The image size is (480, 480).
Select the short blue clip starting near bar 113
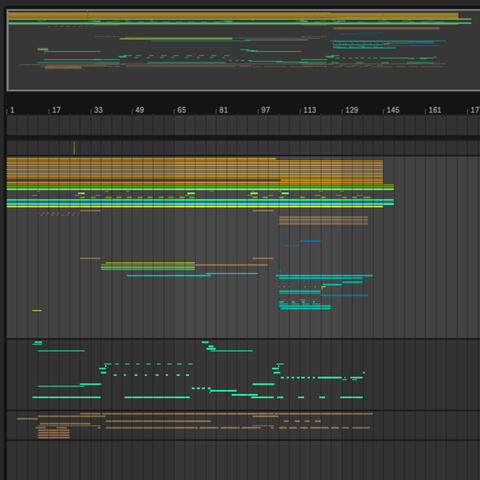point(310,241)
